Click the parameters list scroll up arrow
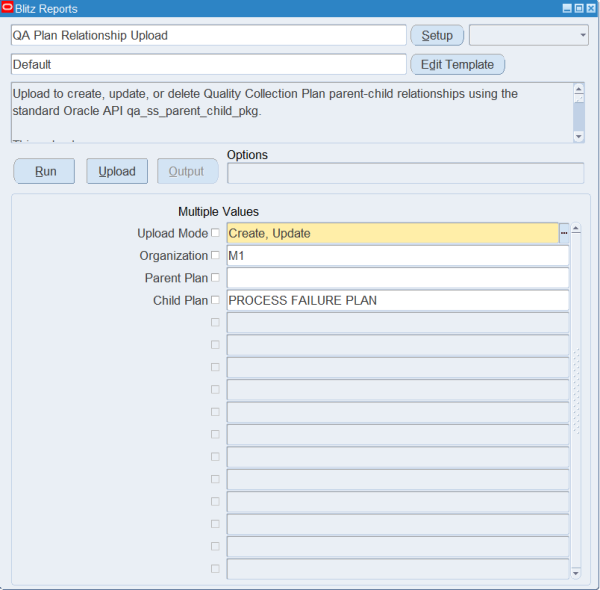 click(576, 229)
